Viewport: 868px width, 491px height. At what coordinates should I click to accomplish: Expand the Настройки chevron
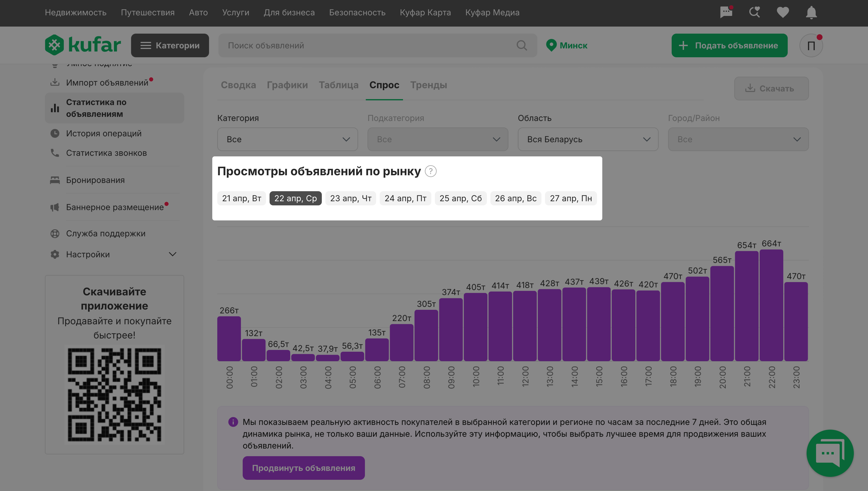172,254
